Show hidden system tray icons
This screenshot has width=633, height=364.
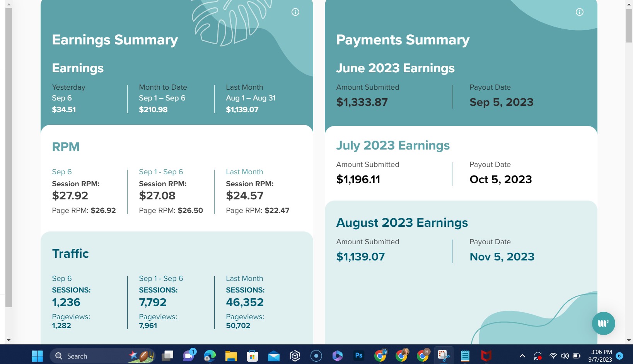tap(522, 356)
